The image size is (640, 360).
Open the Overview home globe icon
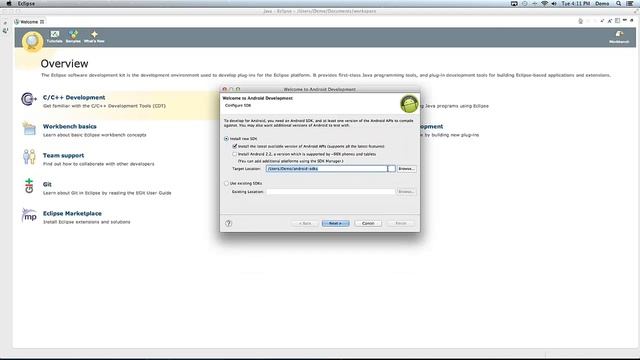point(32,41)
